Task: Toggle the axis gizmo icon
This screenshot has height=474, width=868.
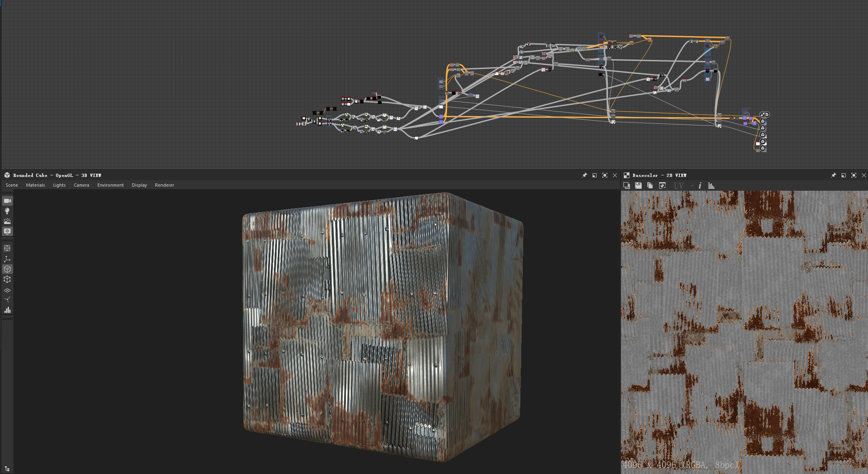Action: pos(7,259)
